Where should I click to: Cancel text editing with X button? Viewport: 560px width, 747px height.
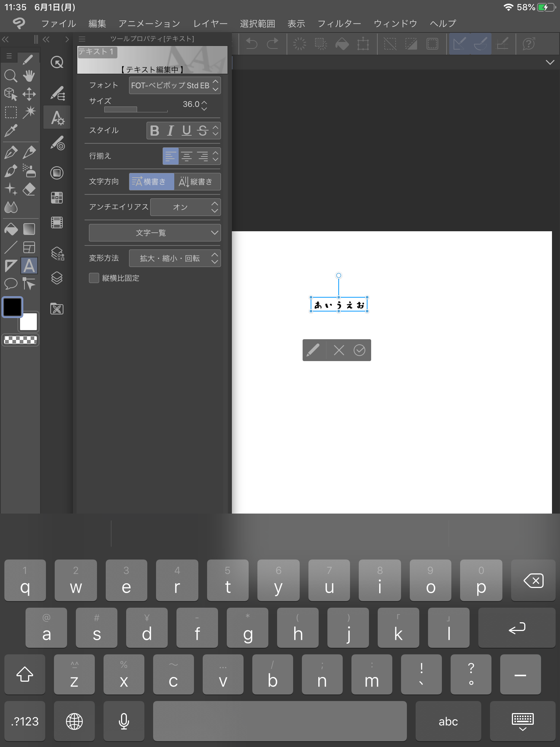(339, 350)
